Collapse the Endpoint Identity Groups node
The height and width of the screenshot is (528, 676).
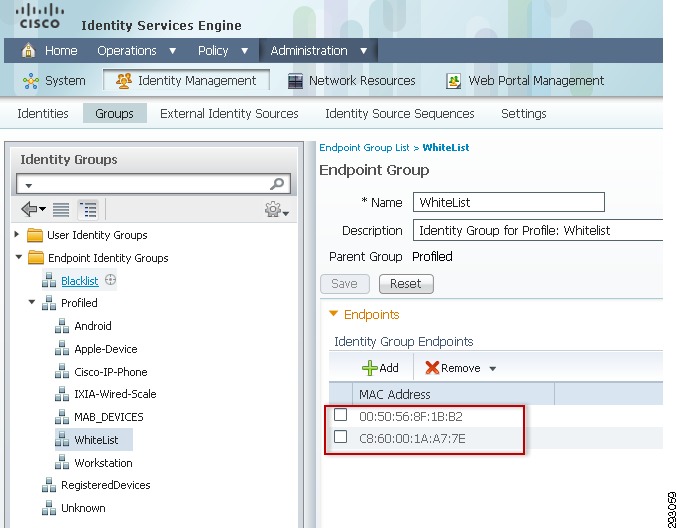(19, 257)
